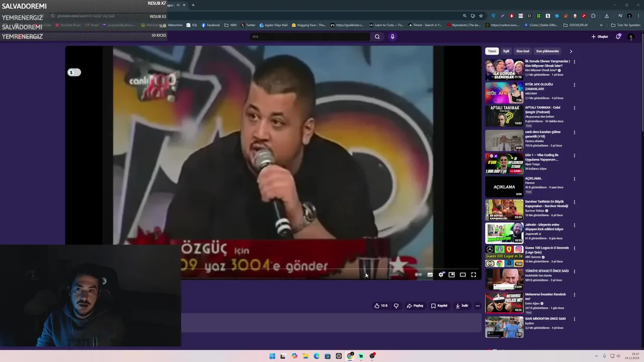644x362 pixels.
Task: Open browser zoom magnifier in address bar
Action: (x=464, y=16)
